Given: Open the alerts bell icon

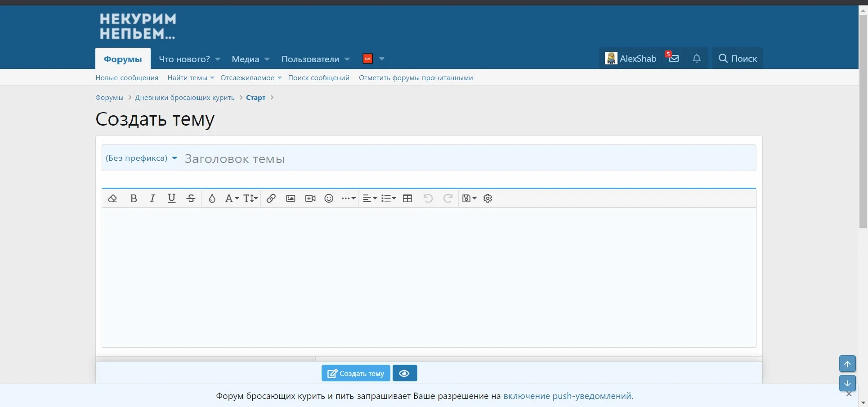Looking at the screenshot, I should click(697, 58).
